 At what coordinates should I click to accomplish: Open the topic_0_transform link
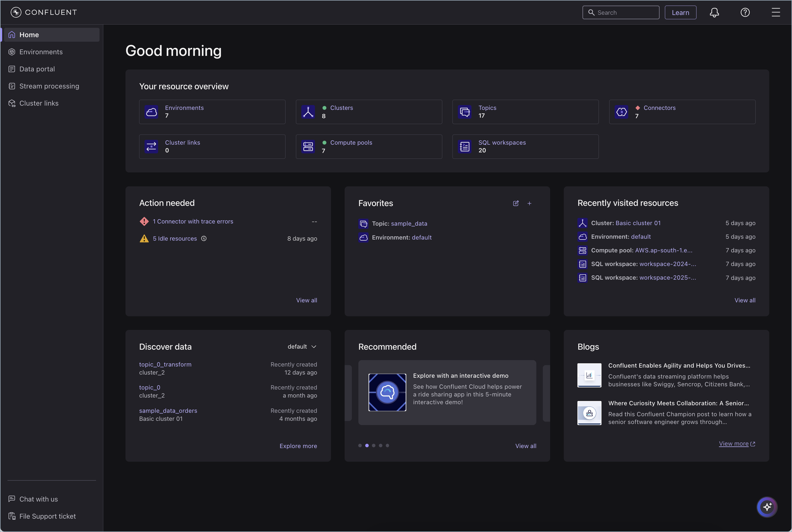165,364
